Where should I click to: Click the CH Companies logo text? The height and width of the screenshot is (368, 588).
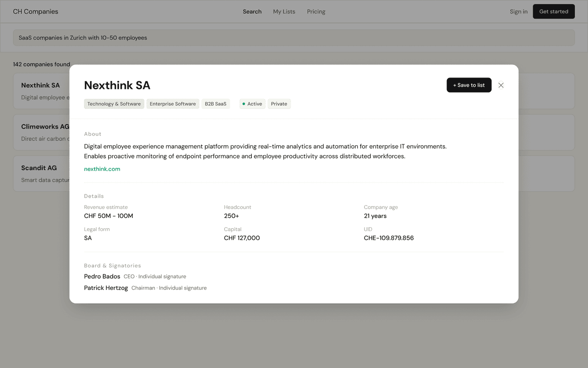[36, 11]
